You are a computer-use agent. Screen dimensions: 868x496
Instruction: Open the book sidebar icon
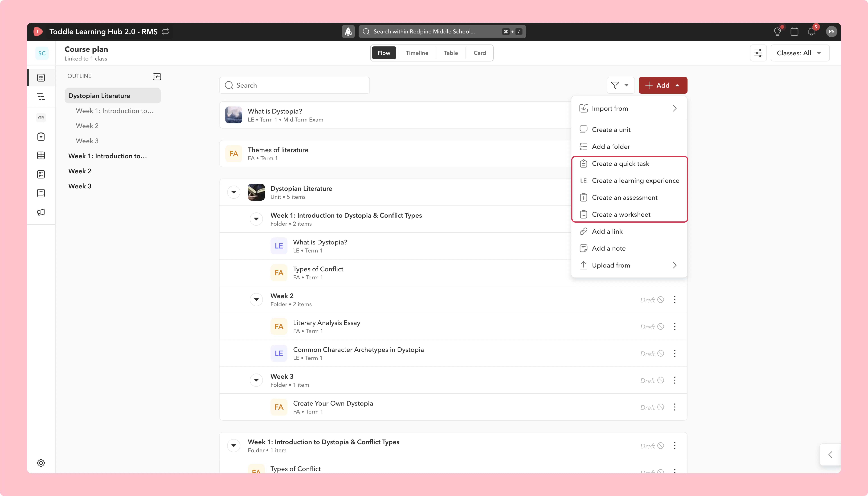tap(41, 193)
